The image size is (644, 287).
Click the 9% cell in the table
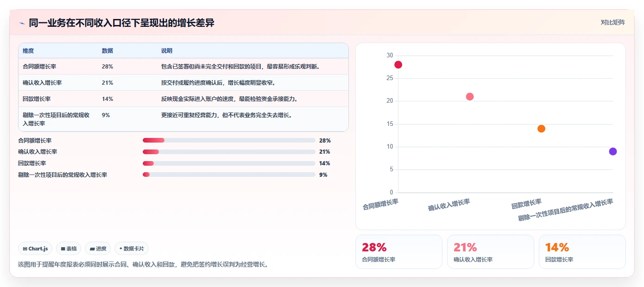click(x=106, y=115)
